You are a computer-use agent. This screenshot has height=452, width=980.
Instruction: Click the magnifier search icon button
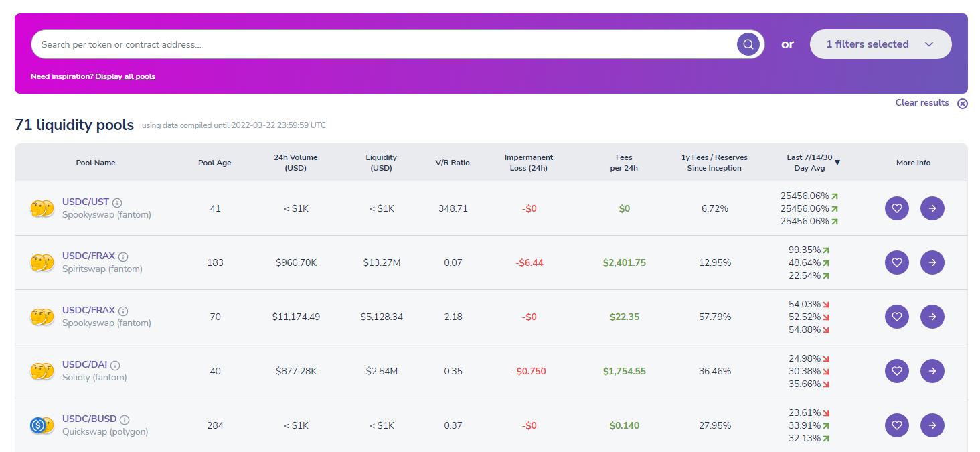click(748, 44)
